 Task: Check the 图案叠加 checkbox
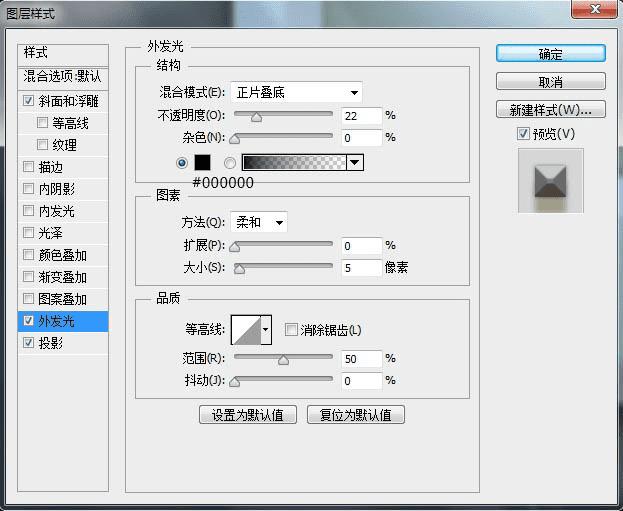pyautogui.click(x=28, y=298)
